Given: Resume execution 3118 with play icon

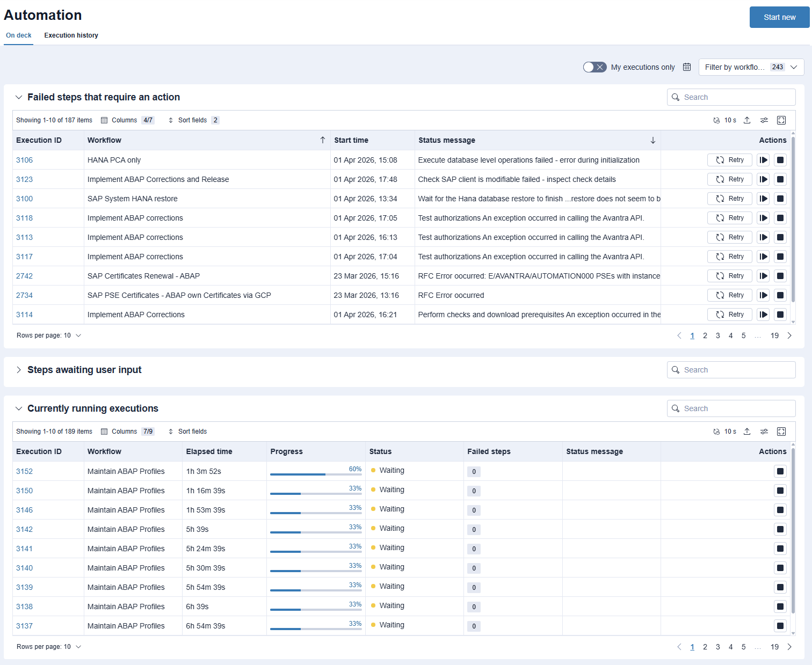Looking at the screenshot, I should pos(763,218).
